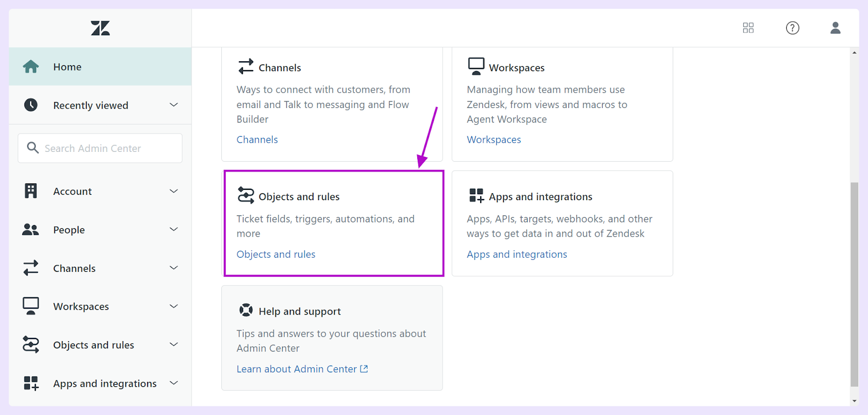Click the People icon in sidebar

(x=30, y=229)
